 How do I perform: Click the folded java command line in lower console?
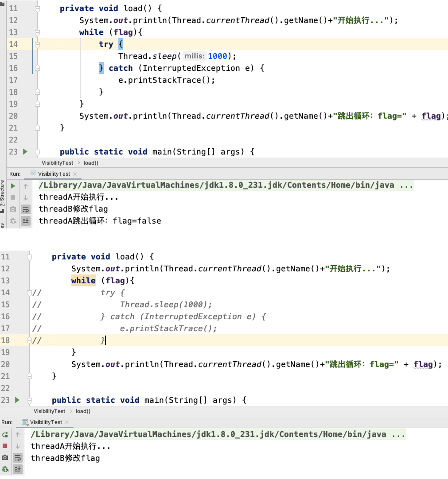[218, 435]
